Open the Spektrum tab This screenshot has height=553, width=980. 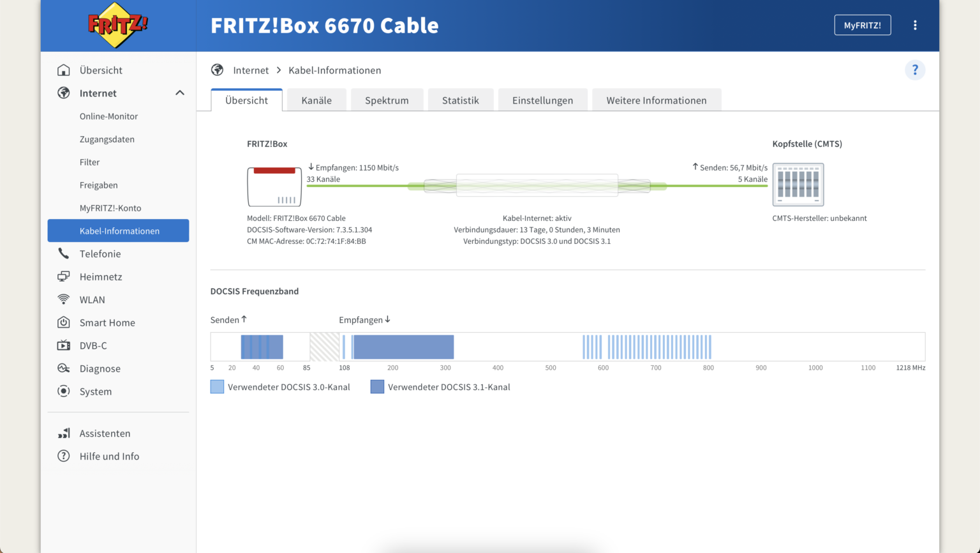click(387, 100)
